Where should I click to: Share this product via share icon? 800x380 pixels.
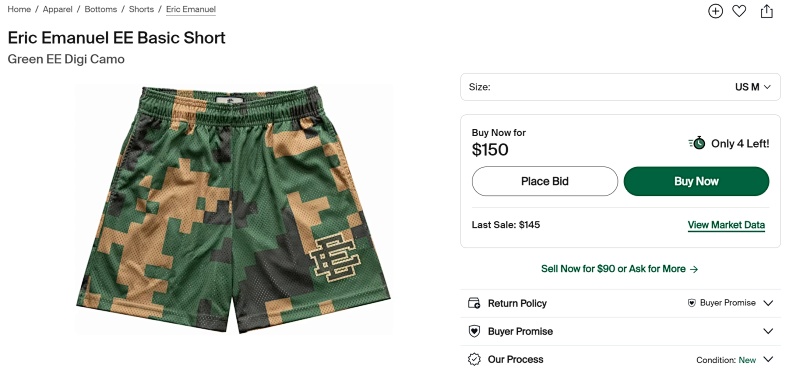click(767, 11)
